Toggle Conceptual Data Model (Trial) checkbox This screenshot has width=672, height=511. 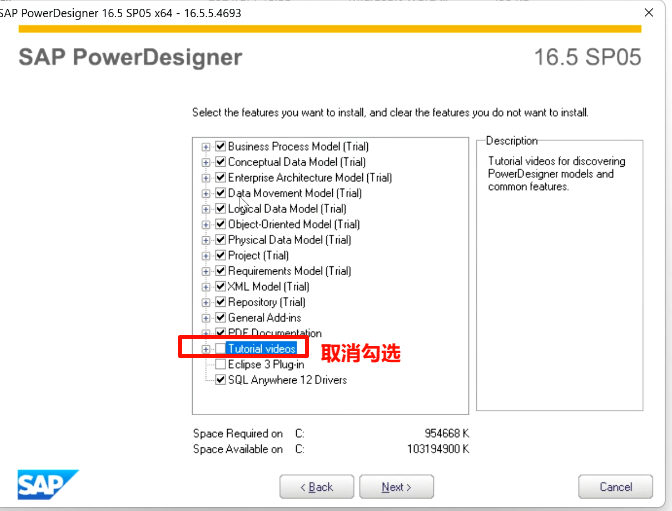point(220,162)
